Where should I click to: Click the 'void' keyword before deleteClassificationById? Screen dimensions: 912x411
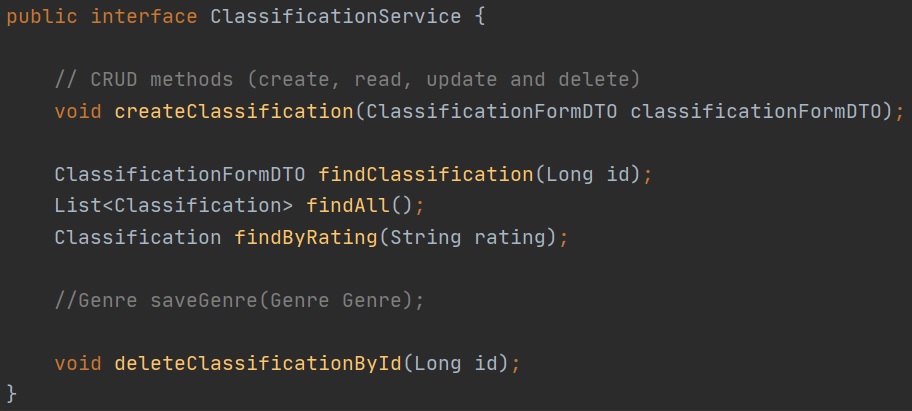pyautogui.click(x=79, y=362)
